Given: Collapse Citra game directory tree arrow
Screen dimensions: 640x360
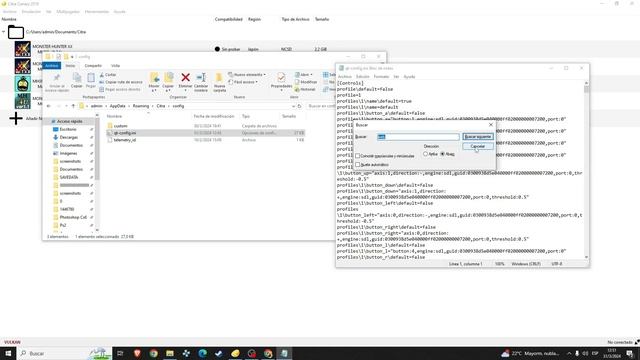Looking at the screenshot, I should pos(4,32).
